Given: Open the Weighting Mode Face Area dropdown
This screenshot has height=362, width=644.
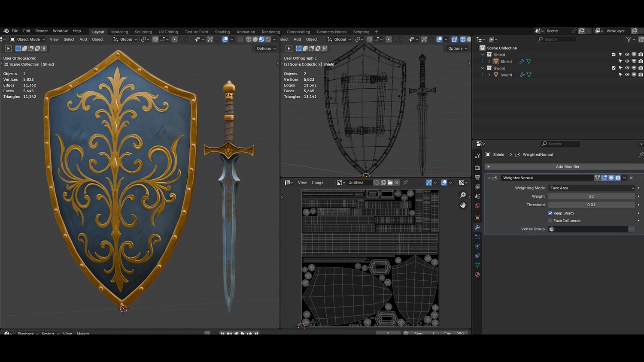Looking at the screenshot, I should [x=592, y=188].
